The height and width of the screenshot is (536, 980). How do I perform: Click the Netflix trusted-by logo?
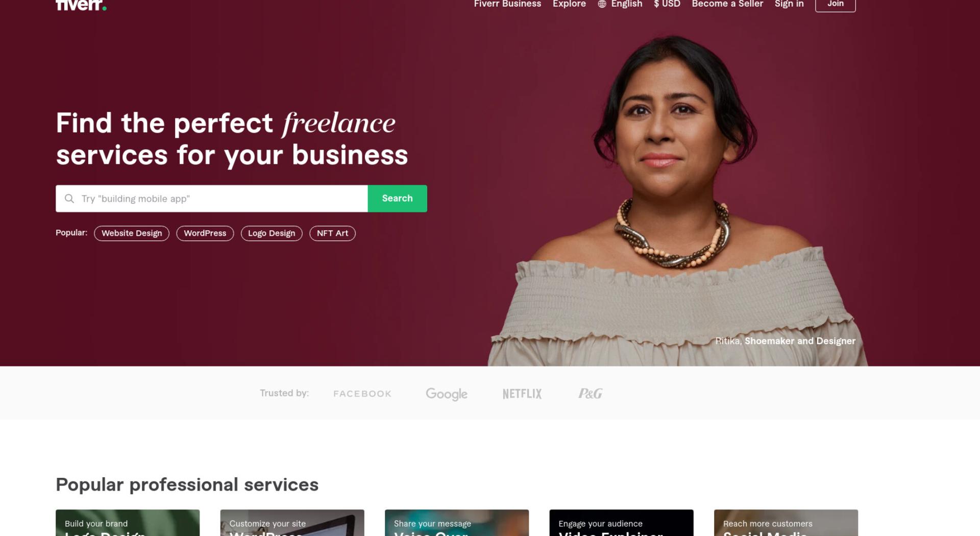point(522,394)
